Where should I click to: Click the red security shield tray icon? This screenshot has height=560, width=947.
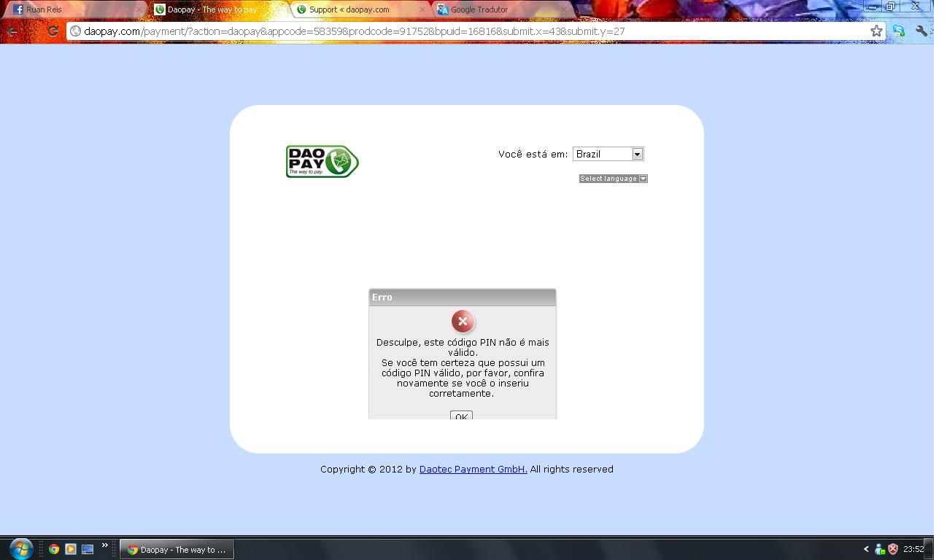click(x=893, y=549)
